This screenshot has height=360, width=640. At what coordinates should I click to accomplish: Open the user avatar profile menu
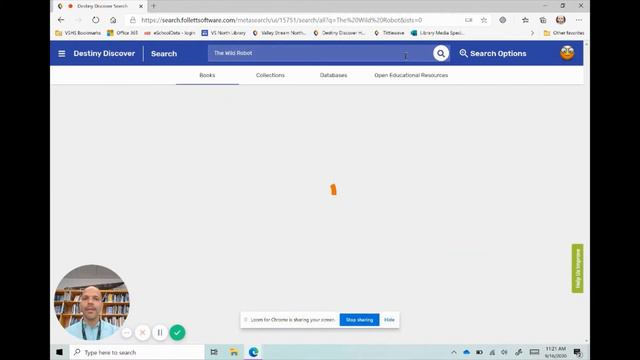coord(567,53)
